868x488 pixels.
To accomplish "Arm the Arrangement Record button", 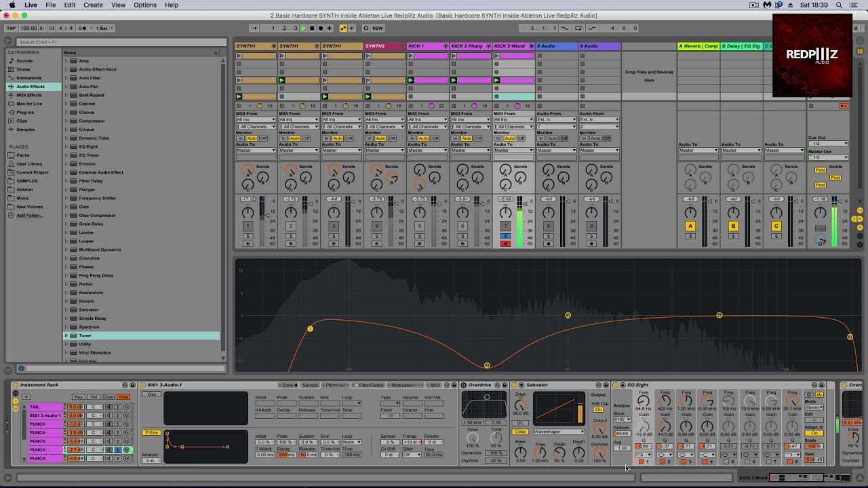I will pos(321,28).
